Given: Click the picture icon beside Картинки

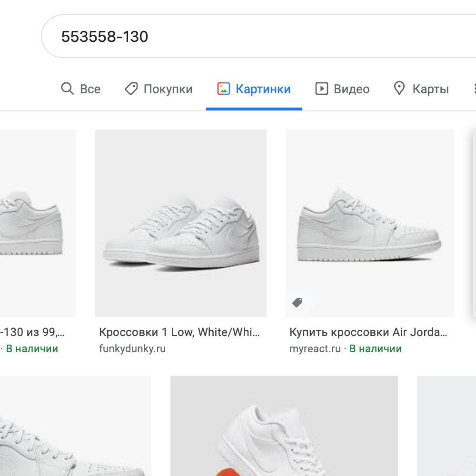Looking at the screenshot, I should click(x=223, y=89).
